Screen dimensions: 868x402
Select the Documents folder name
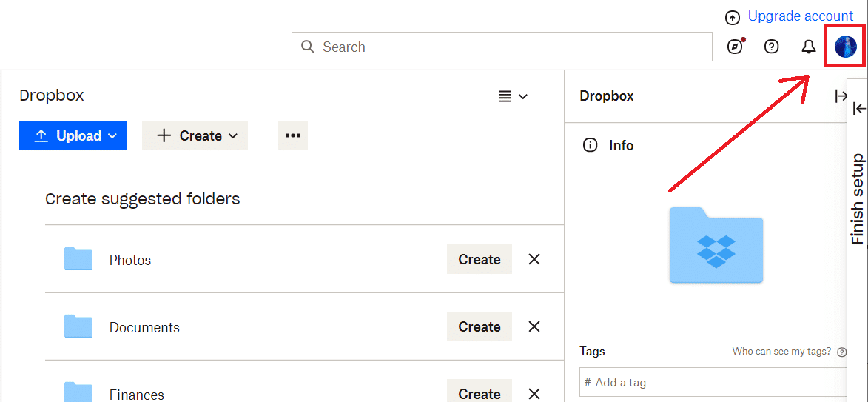coord(144,327)
